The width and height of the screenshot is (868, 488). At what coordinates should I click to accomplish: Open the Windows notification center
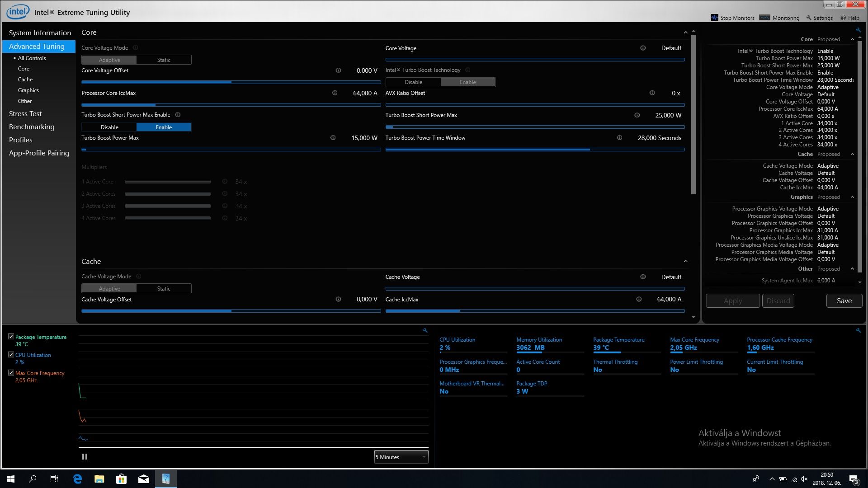[854, 479]
